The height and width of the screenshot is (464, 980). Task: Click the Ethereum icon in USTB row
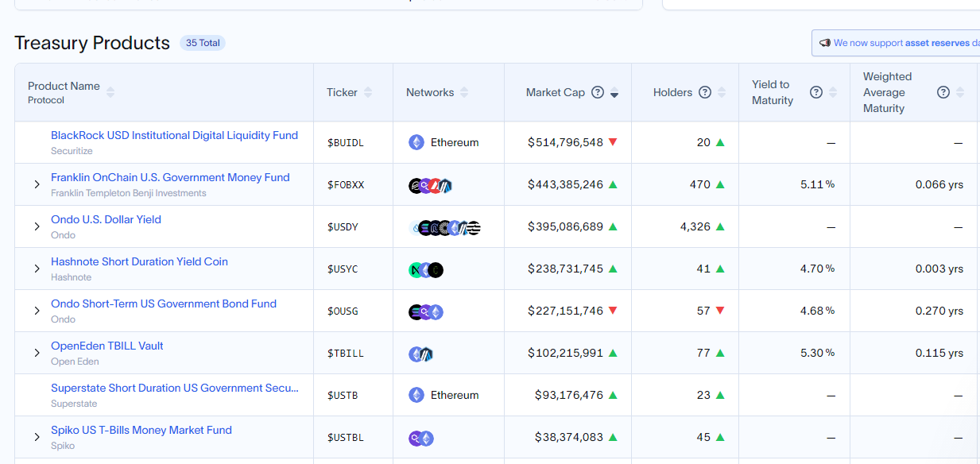(x=416, y=395)
